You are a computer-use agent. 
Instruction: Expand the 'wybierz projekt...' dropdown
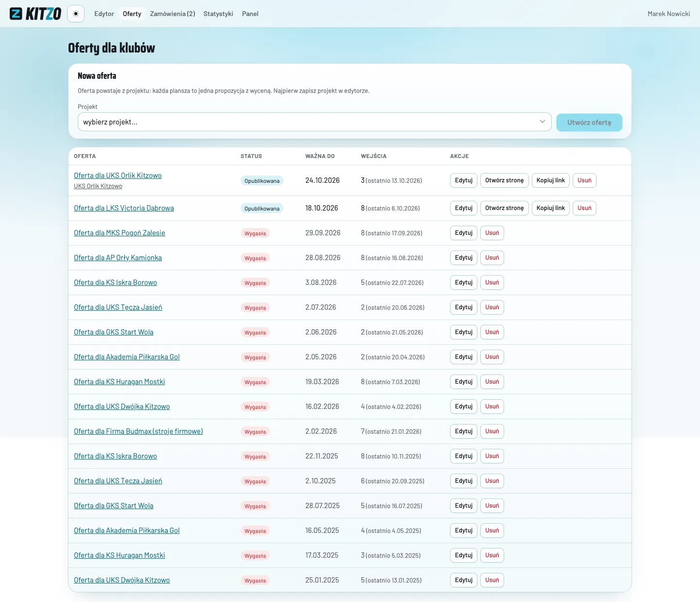(315, 122)
